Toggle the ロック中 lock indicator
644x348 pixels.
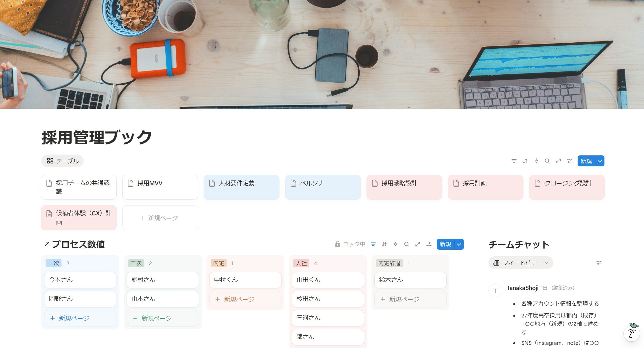[350, 244]
